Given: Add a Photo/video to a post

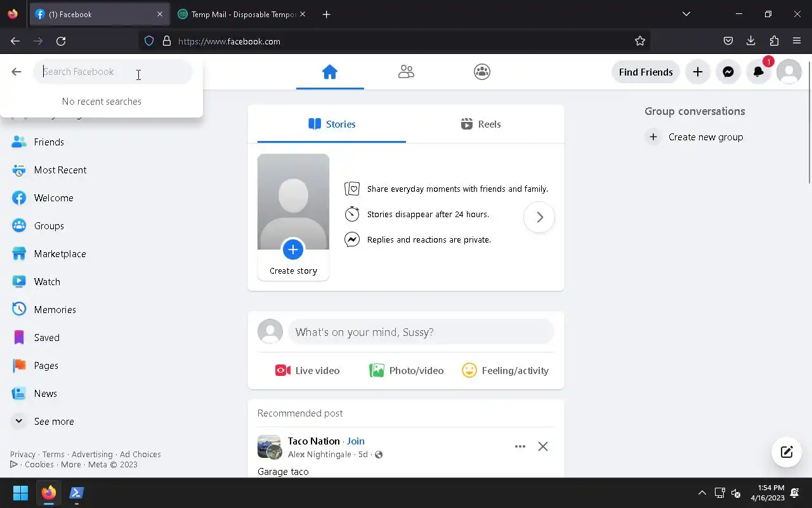Looking at the screenshot, I should point(407,371).
